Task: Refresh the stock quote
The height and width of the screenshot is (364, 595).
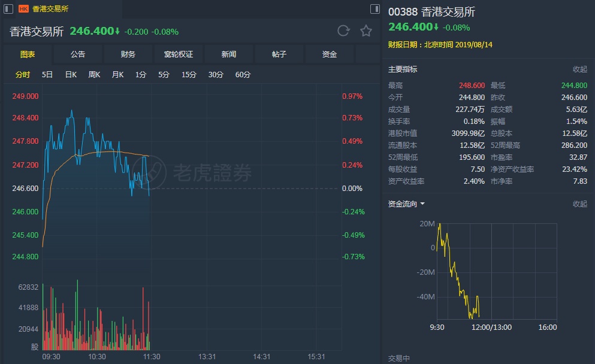Action: [x=343, y=31]
